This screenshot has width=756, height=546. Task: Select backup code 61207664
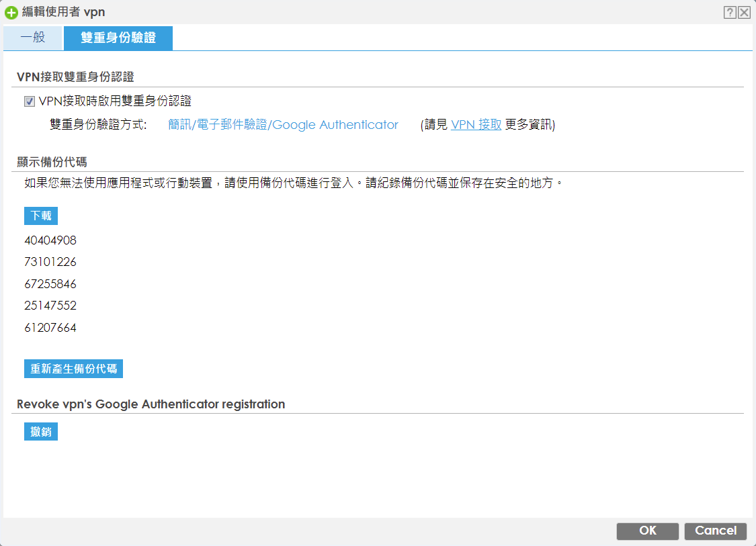[50, 328]
